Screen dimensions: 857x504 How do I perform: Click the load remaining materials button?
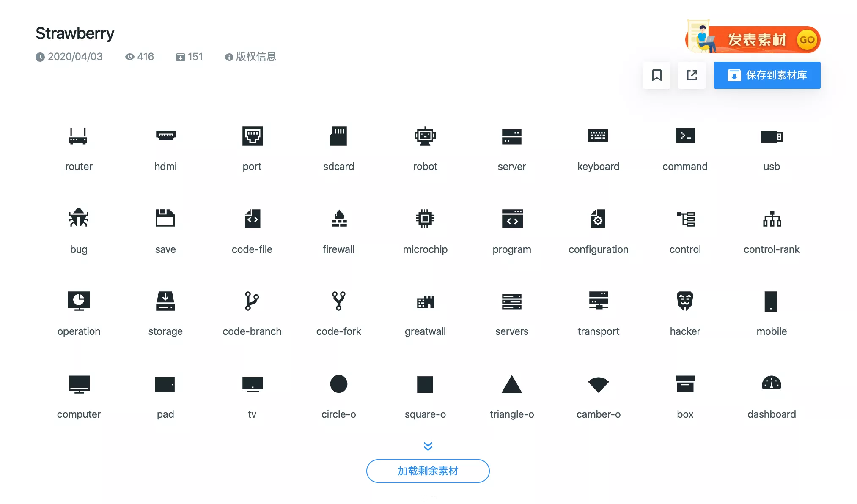coord(428,471)
